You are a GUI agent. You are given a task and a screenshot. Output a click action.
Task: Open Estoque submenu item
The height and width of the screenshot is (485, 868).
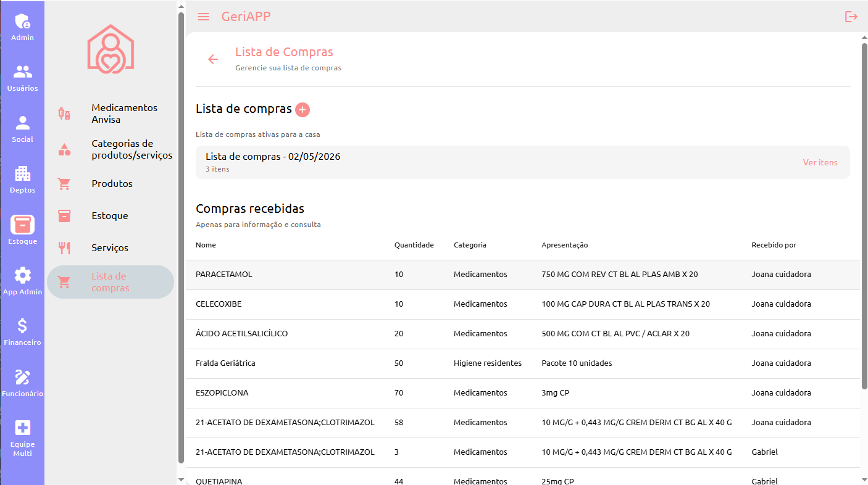coord(110,216)
